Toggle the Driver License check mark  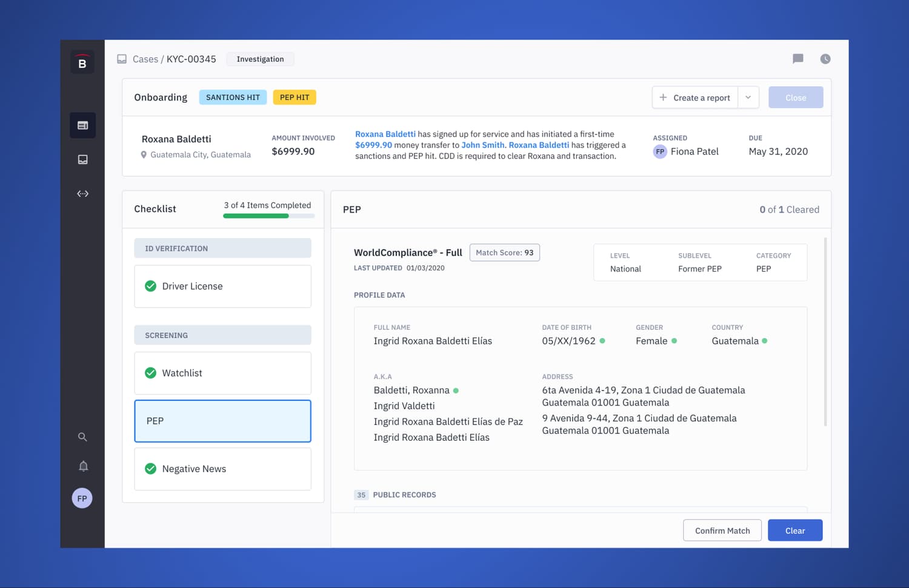tap(151, 286)
